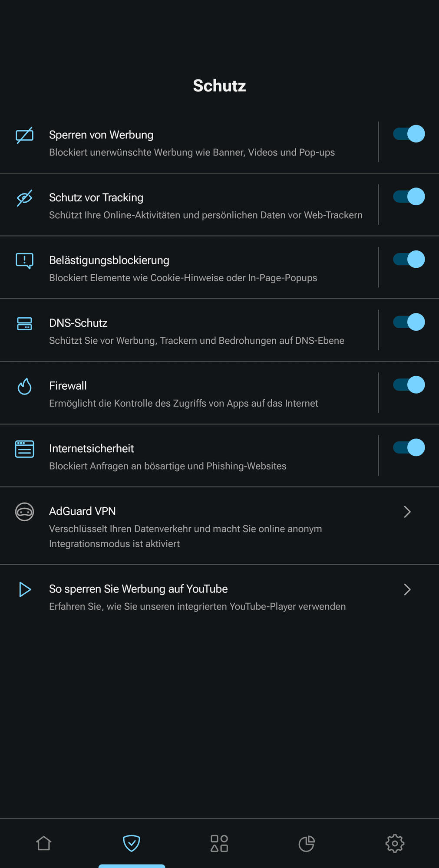Viewport: 439px width, 868px height.
Task: Open the apps management grid tab
Action: (x=219, y=843)
